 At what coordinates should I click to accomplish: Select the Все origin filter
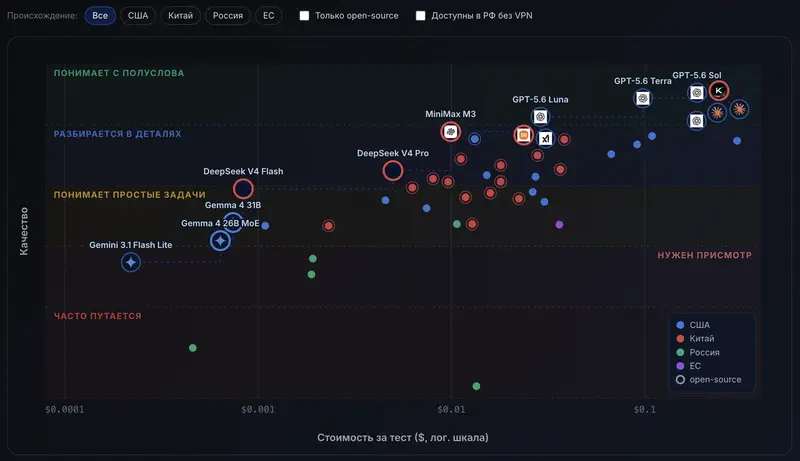point(100,16)
